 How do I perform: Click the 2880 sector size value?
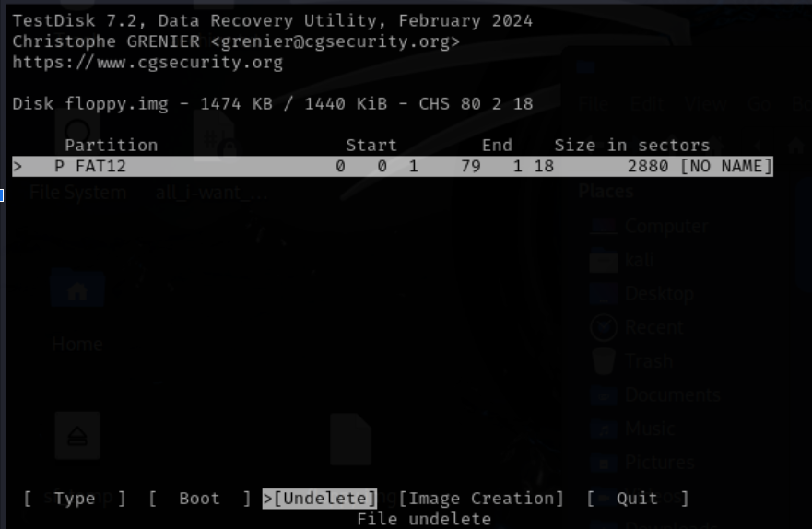[x=648, y=166]
